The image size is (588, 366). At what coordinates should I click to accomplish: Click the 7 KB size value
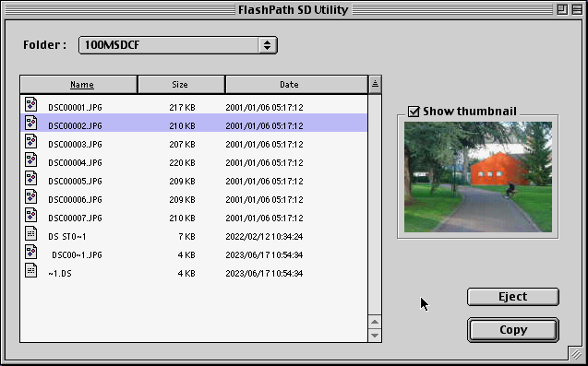pyautogui.click(x=186, y=236)
